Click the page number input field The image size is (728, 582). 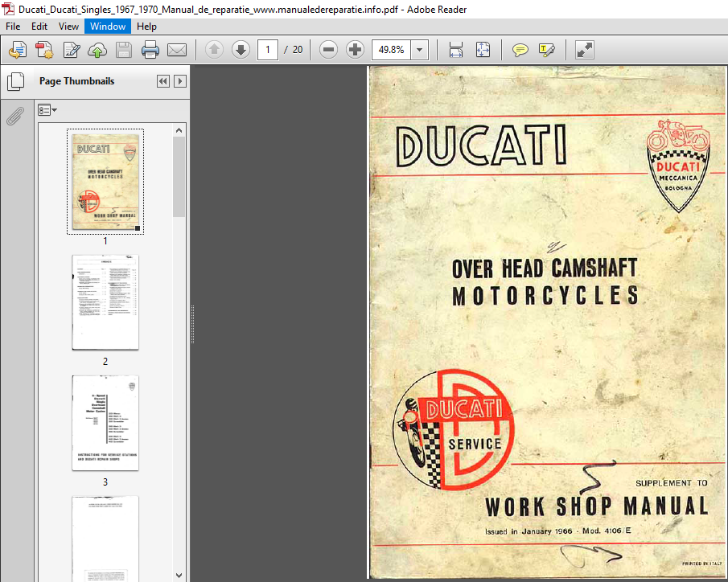pos(267,50)
